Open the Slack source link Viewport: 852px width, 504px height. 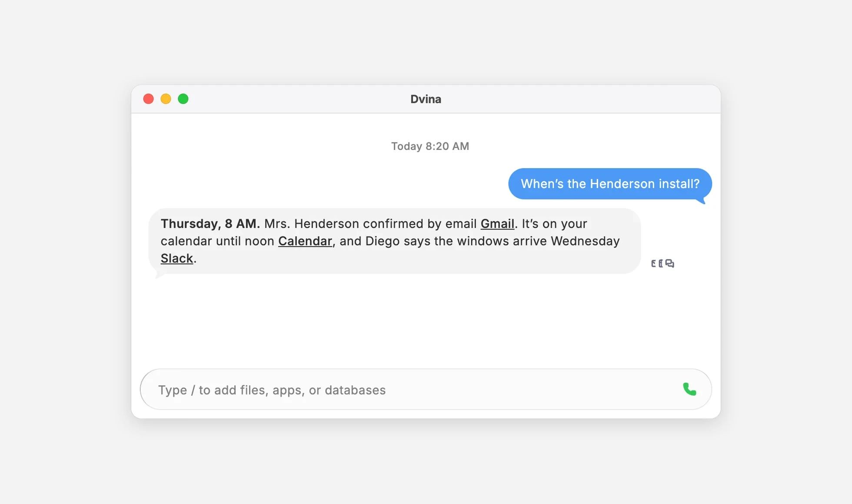[177, 259]
